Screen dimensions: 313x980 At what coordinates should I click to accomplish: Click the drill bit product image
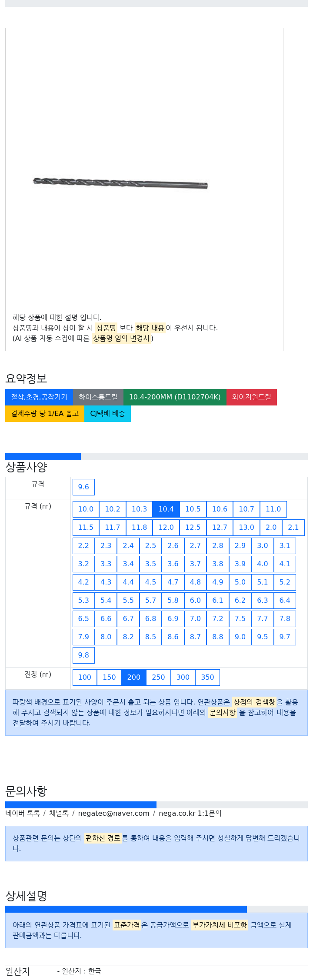click(x=120, y=183)
